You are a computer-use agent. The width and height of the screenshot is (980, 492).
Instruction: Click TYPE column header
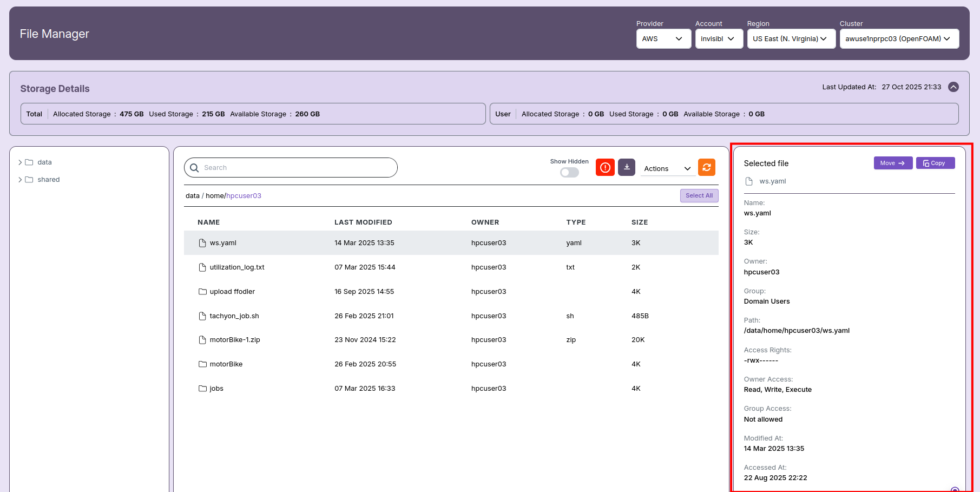(x=576, y=222)
